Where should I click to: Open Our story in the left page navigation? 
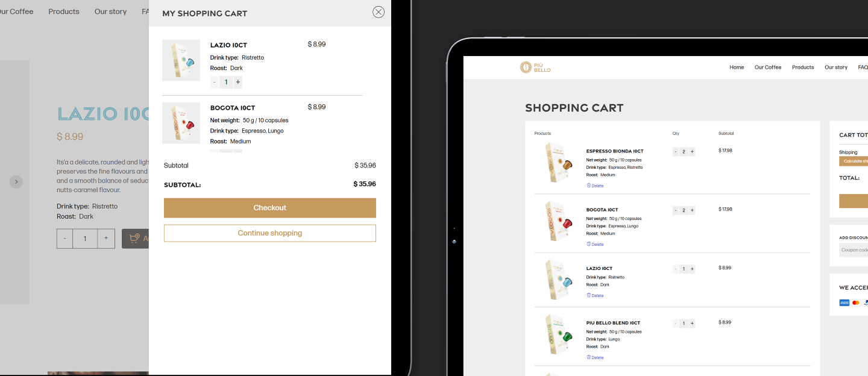(x=110, y=11)
